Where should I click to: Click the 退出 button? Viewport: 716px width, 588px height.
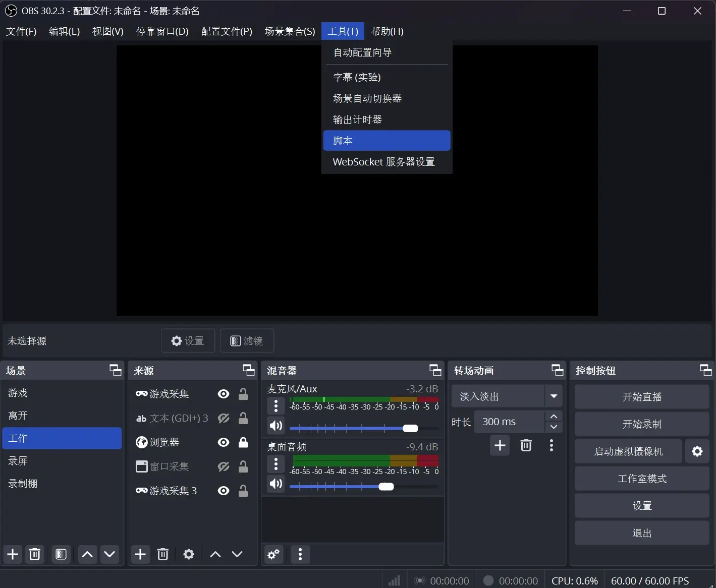tap(642, 533)
